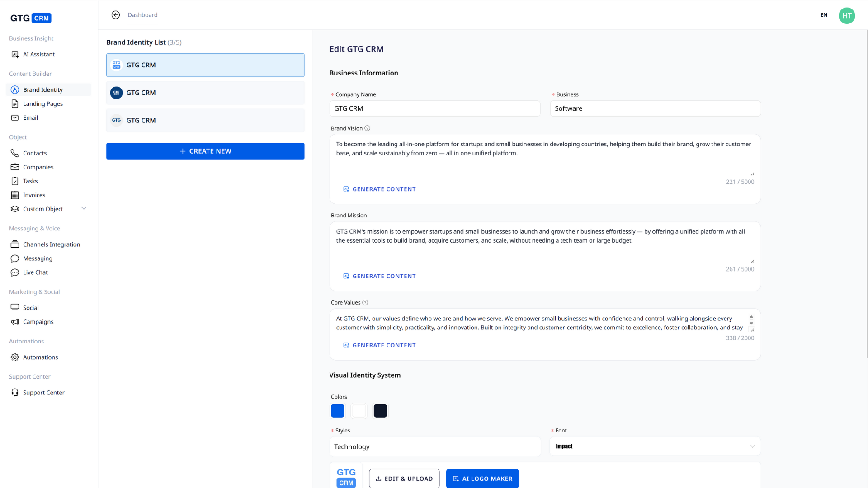Go to Landing Pages in sidebar
The width and height of the screenshot is (868, 488).
tap(42, 104)
